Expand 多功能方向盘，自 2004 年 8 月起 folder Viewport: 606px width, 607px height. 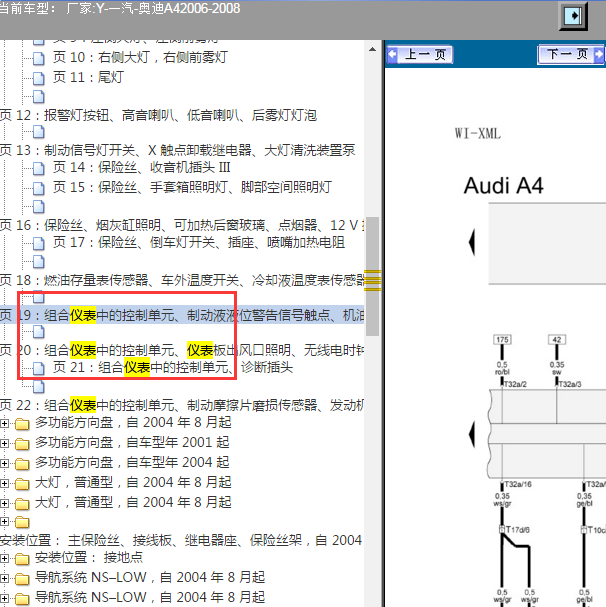(x=4, y=424)
